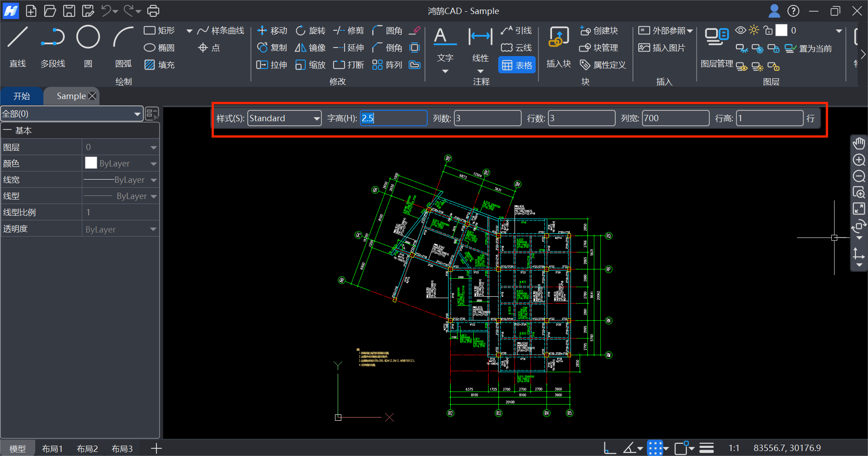The image size is (868, 456).
Task: Click the 表格 (Table) button
Action: [x=517, y=65]
